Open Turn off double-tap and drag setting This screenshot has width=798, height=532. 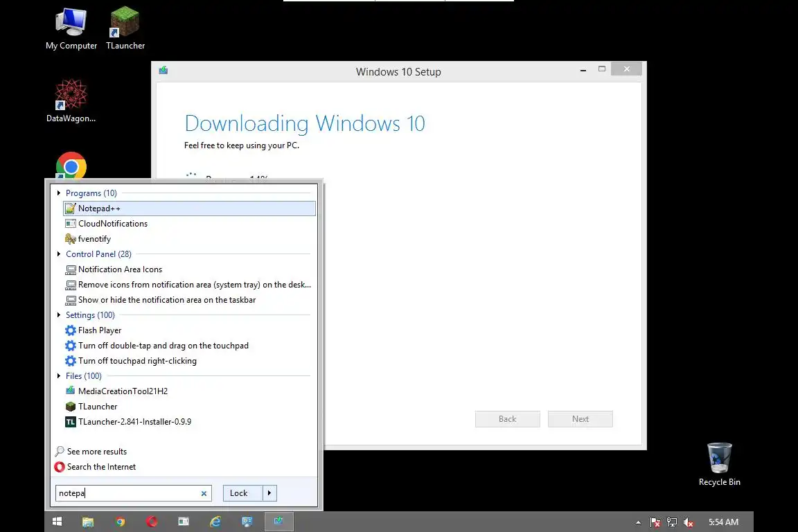157,346
